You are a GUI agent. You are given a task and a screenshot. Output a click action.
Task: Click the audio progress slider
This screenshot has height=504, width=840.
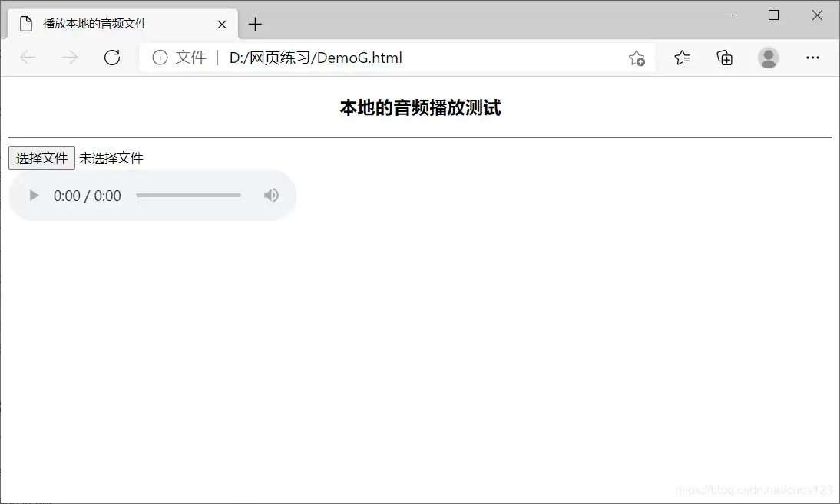click(188, 195)
